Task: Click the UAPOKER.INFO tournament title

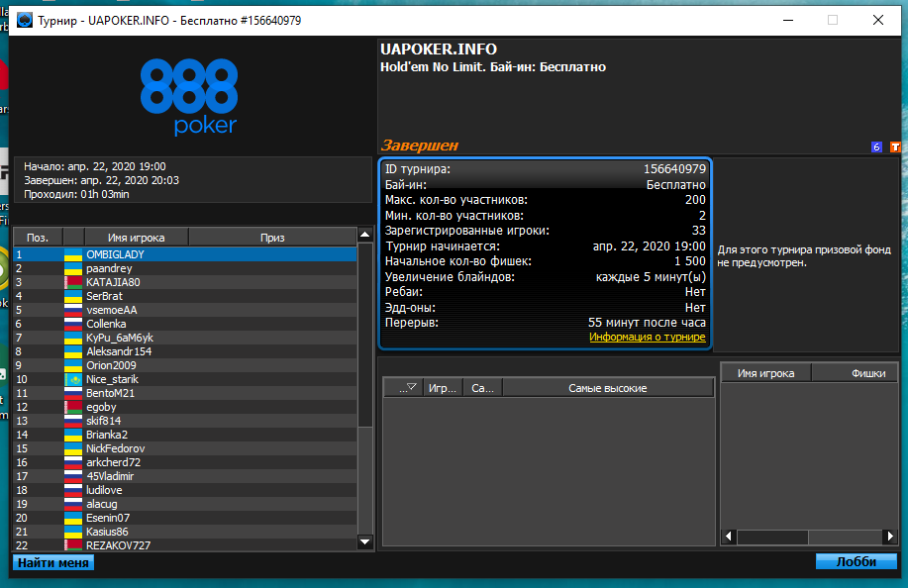Action: [439, 49]
